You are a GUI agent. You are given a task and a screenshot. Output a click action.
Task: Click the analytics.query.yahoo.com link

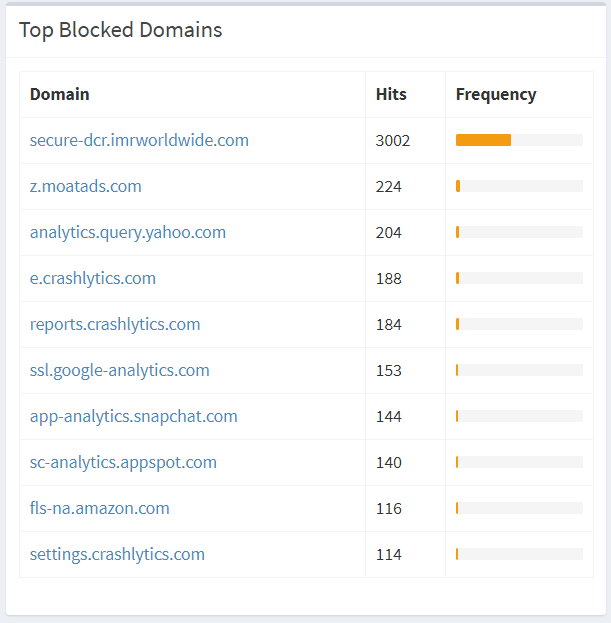(128, 232)
